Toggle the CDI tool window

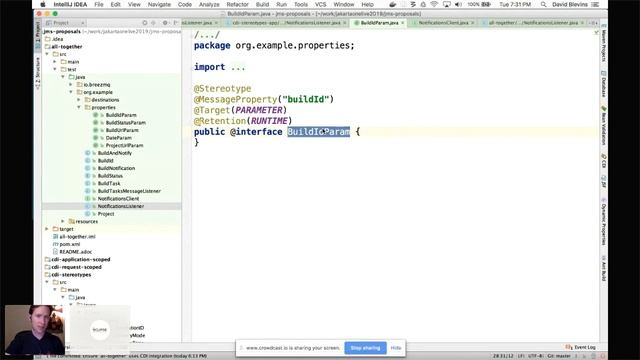click(603, 162)
